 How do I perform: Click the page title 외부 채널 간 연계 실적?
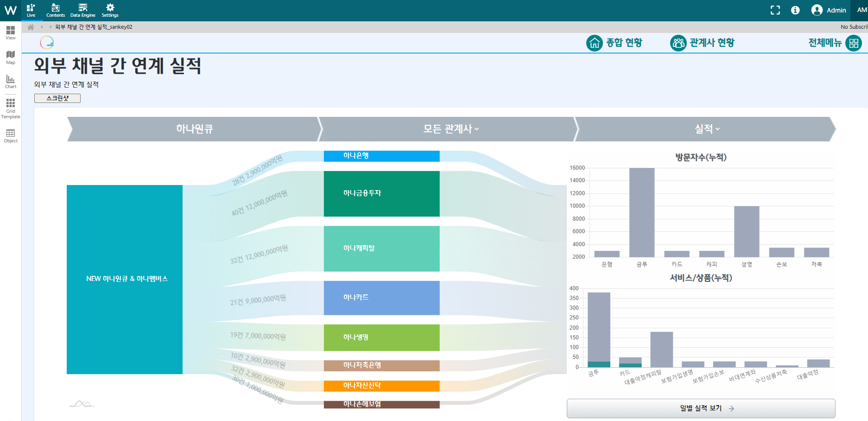(x=118, y=65)
